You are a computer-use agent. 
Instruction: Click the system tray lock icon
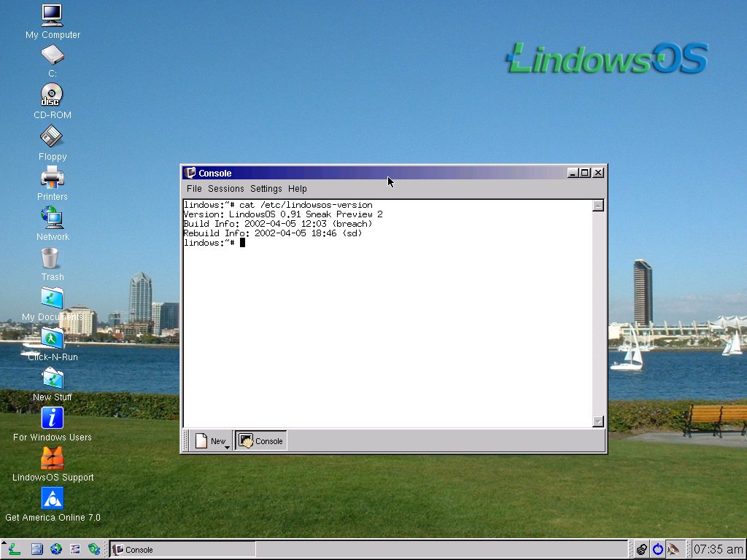[x=642, y=549]
